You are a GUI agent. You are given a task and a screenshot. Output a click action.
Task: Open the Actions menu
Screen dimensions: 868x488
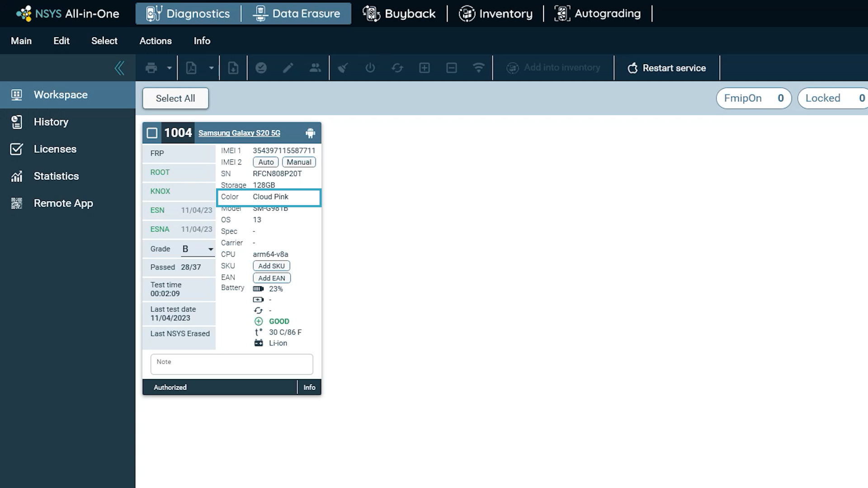coord(156,41)
